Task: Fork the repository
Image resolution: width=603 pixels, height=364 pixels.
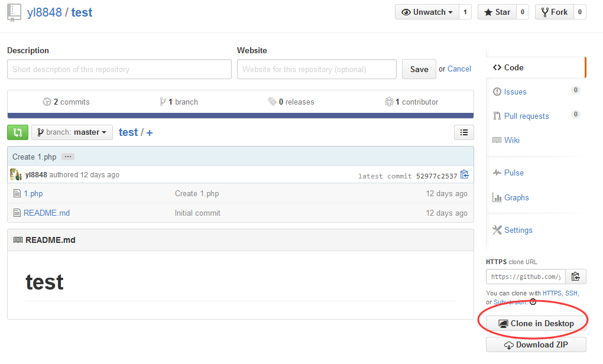Action: (554, 12)
